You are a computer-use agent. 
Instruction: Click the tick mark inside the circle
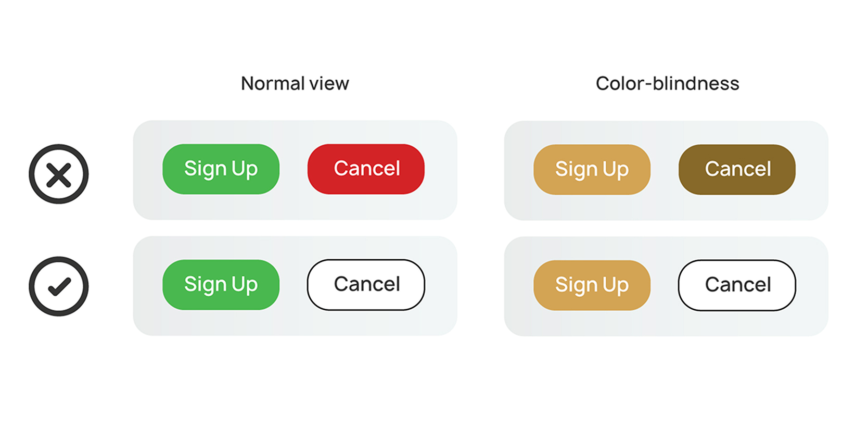coord(59,287)
